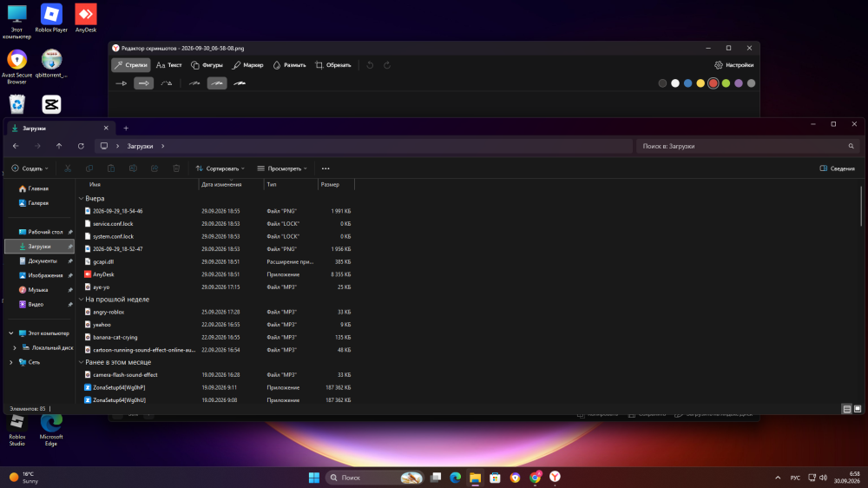Click the redo arrow in screenshot editor
The height and width of the screenshot is (488, 868).
pos(387,65)
